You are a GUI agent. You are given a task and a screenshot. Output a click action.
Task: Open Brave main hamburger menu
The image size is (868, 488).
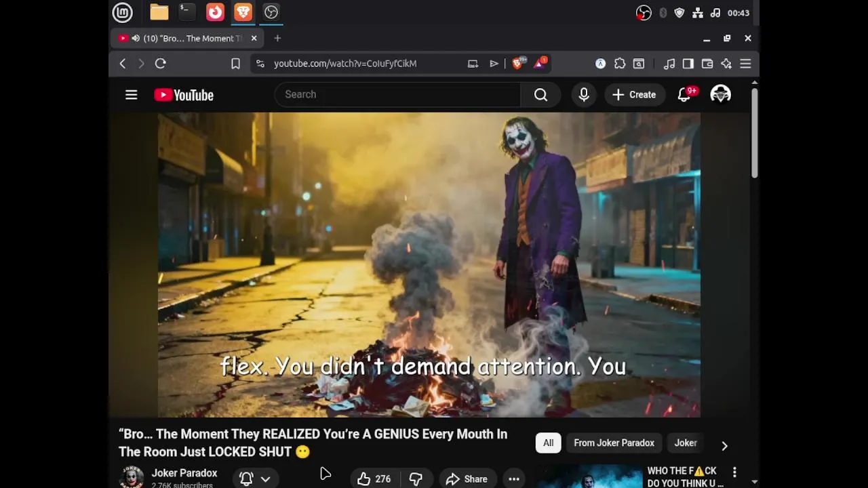tap(745, 63)
